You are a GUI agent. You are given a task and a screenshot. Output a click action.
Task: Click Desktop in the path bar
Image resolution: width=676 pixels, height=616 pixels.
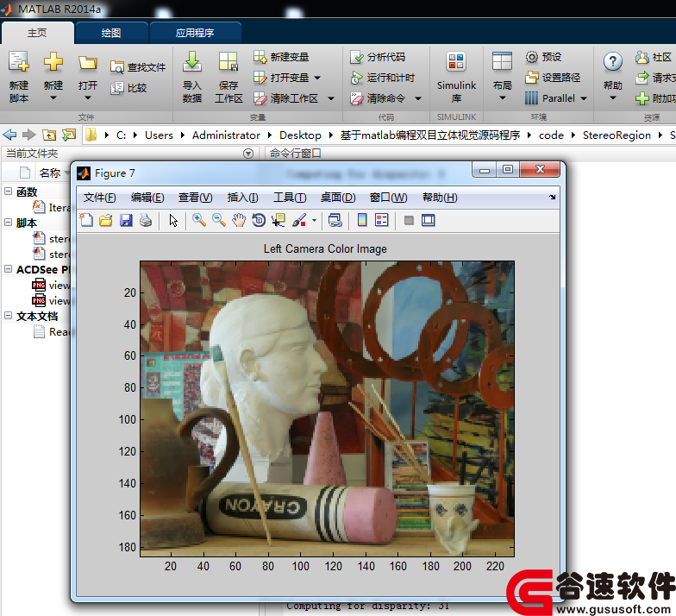coord(300,135)
